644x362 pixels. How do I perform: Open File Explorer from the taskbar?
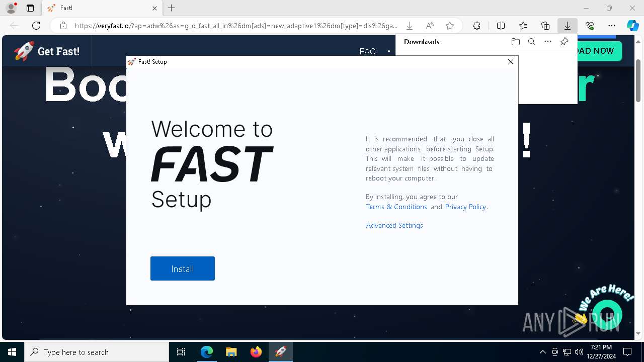pos(231,352)
